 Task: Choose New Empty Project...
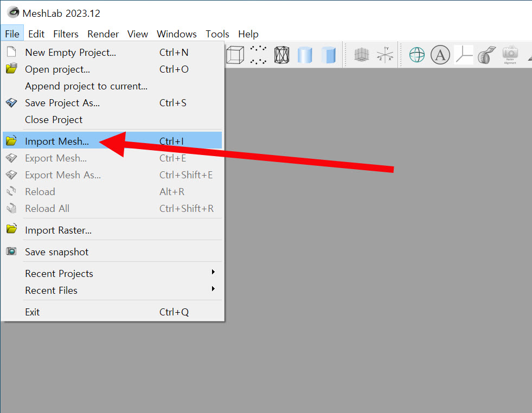tap(112, 53)
